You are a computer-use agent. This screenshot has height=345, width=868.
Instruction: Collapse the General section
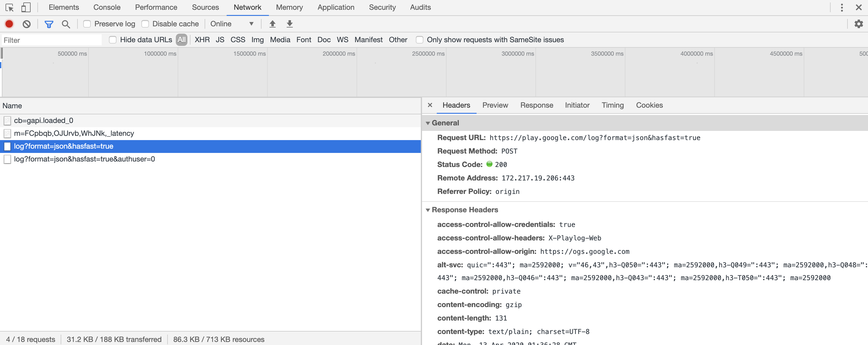[x=428, y=123]
